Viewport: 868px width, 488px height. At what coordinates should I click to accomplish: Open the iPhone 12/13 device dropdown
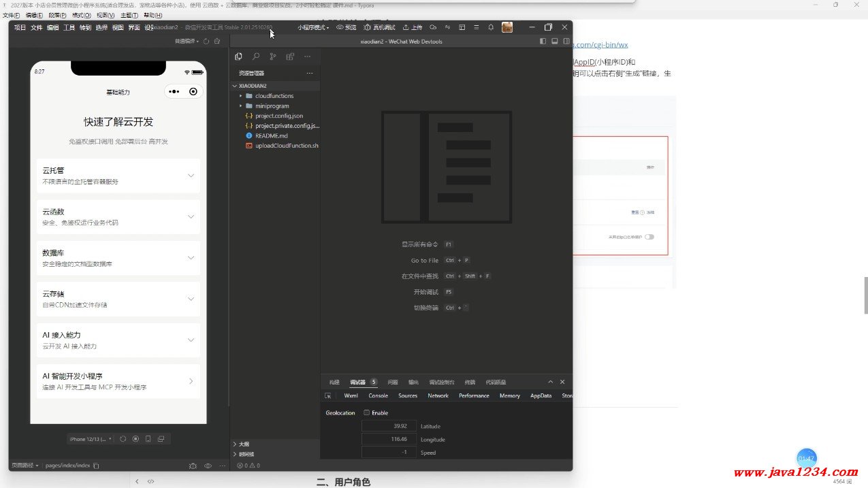click(x=91, y=439)
